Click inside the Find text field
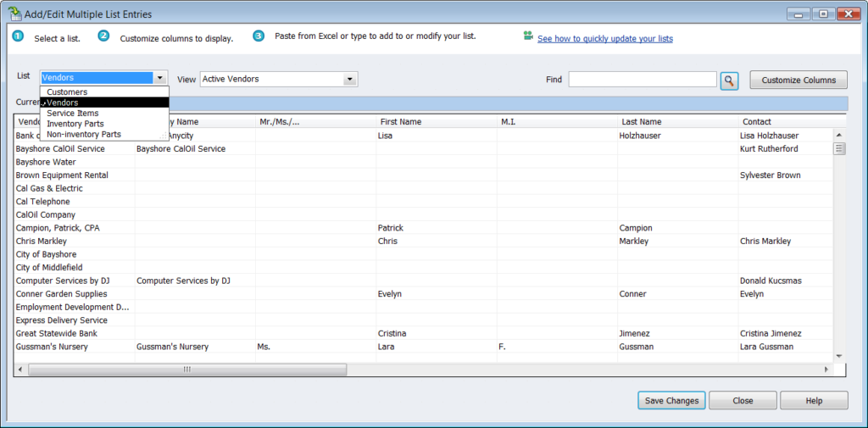The height and width of the screenshot is (428, 868). [642, 80]
